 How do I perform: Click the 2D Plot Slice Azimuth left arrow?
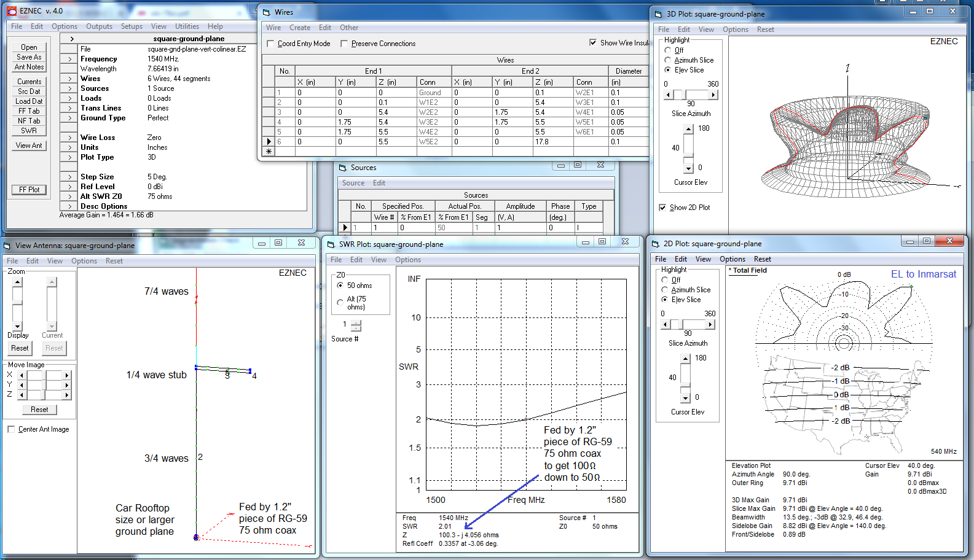click(x=666, y=324)
